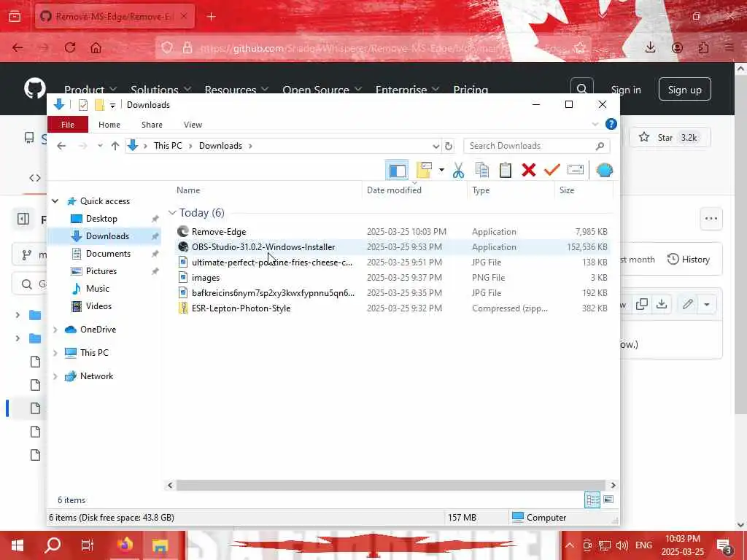Screen dimensions: 747x560
Task: Click the red Delete X icon
Action: pyautogui.click(x=528, y=170)
